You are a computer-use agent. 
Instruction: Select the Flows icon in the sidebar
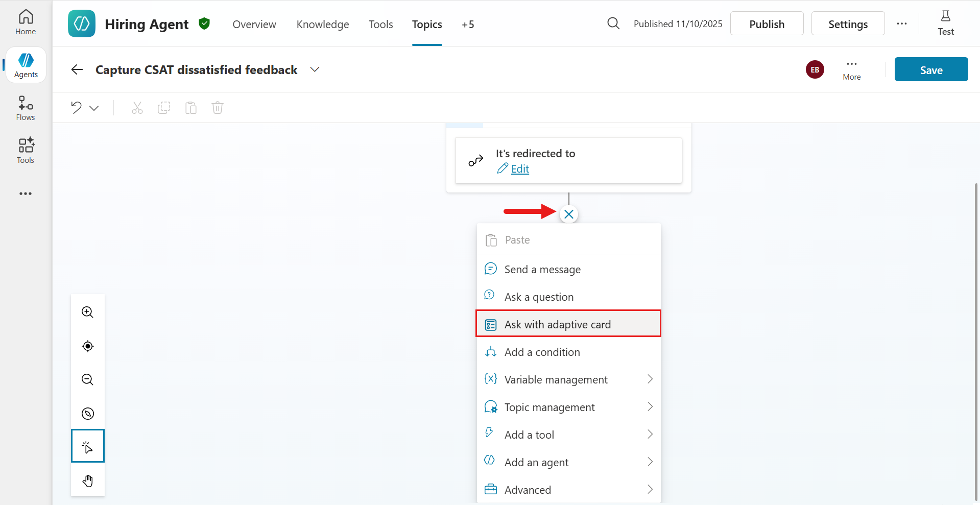click(x=25, y=107)
